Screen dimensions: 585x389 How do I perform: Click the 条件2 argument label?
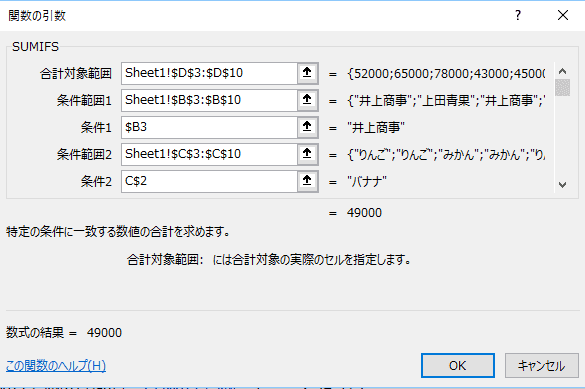pos(96,181)
